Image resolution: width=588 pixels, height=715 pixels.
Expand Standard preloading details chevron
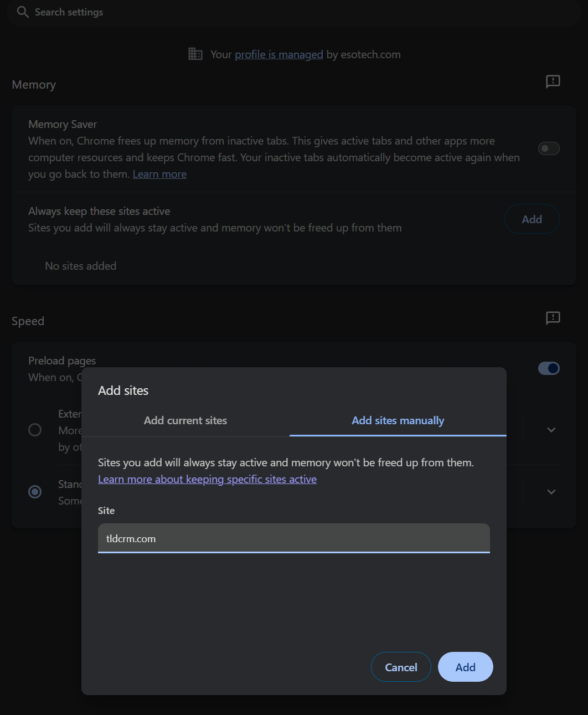551,492
